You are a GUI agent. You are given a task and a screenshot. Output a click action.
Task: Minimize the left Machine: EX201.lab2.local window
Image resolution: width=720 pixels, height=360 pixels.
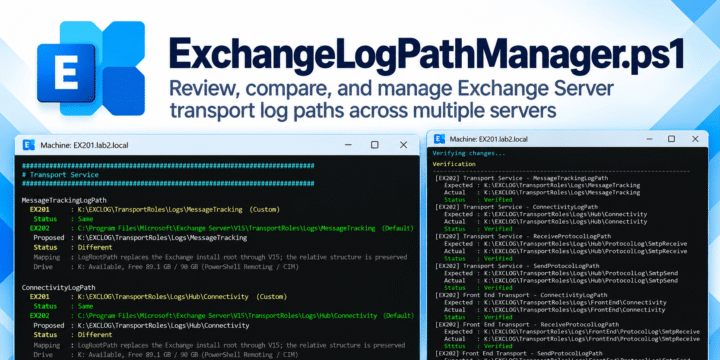[347, 145]
